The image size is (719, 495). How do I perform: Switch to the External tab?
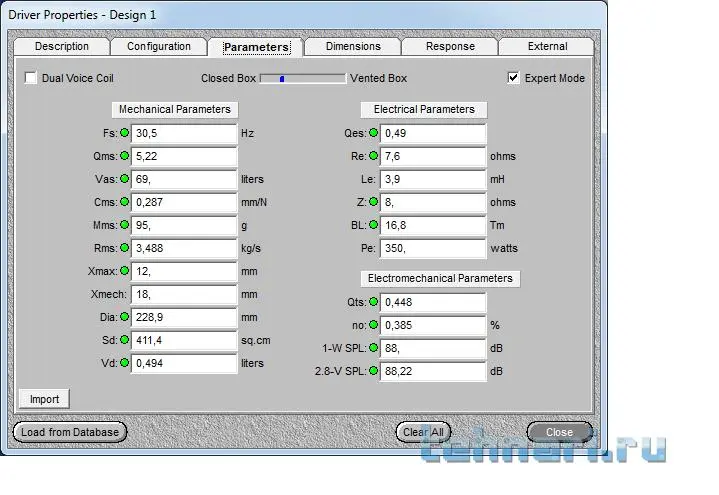pos(547,46)
